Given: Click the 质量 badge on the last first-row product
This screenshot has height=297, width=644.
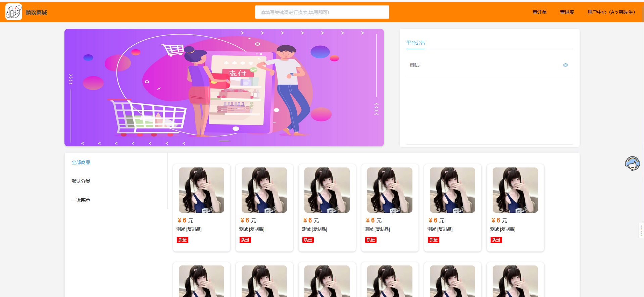Looking at the screenshot, I should [x=496, y=240].
